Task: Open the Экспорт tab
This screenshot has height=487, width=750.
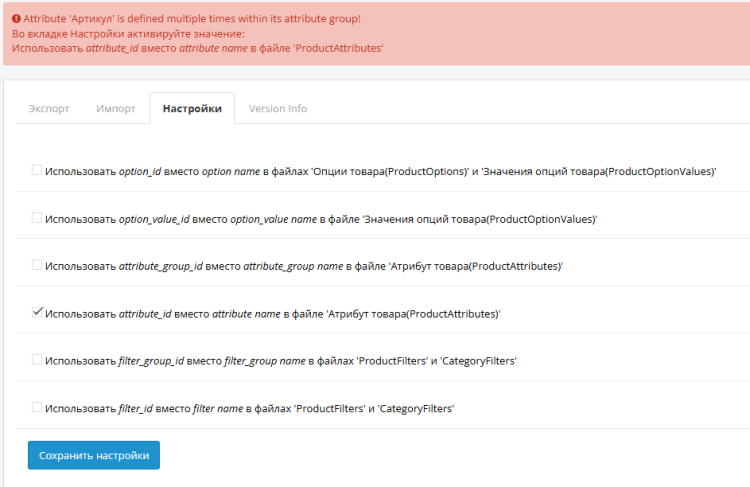Action: [x=49, y=109]
